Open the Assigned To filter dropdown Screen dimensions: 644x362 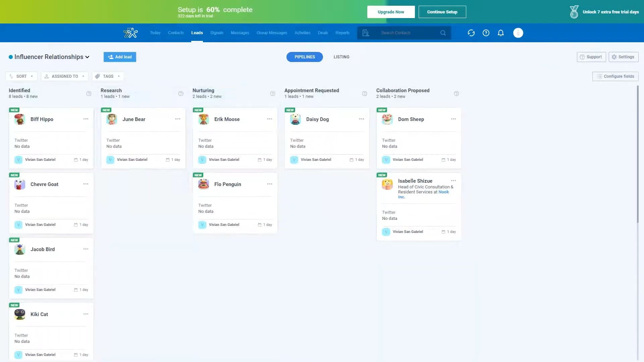click(x=65, y=76)
